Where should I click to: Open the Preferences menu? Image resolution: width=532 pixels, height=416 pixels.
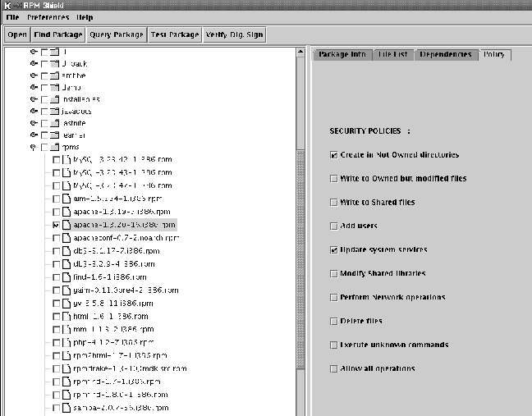(x=48, y=17)
